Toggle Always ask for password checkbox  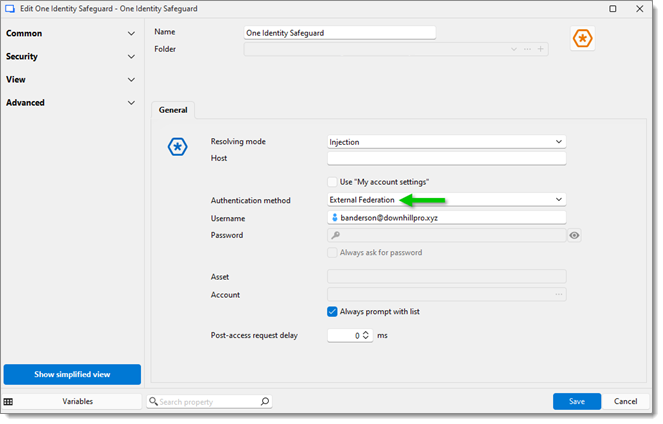pyautogui.click(x=332, y=253)
